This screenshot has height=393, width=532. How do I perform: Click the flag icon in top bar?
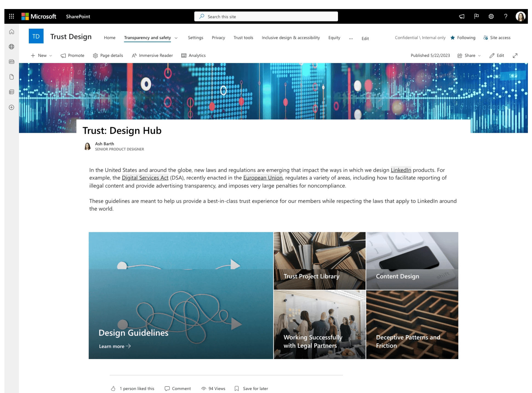pos(476,16)
